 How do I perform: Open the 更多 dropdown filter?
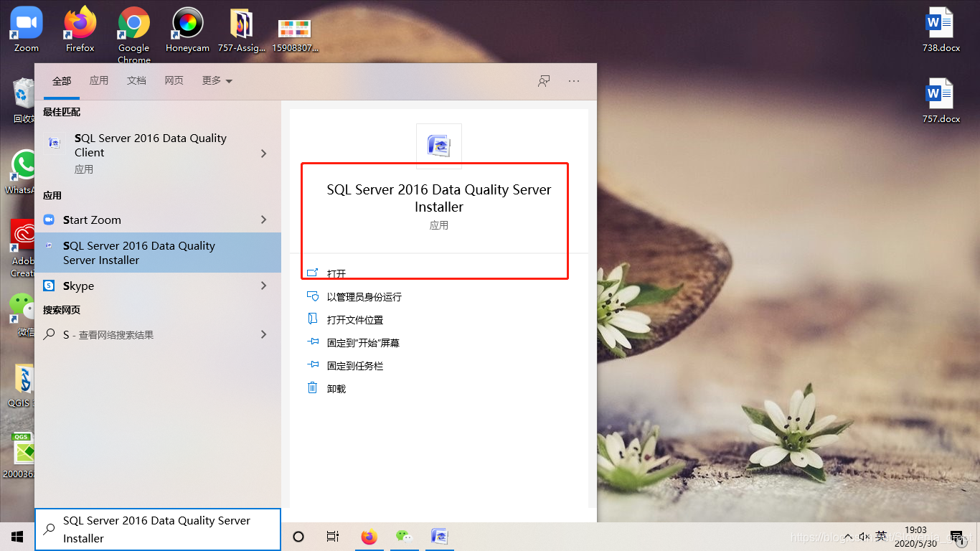(217, 80)
